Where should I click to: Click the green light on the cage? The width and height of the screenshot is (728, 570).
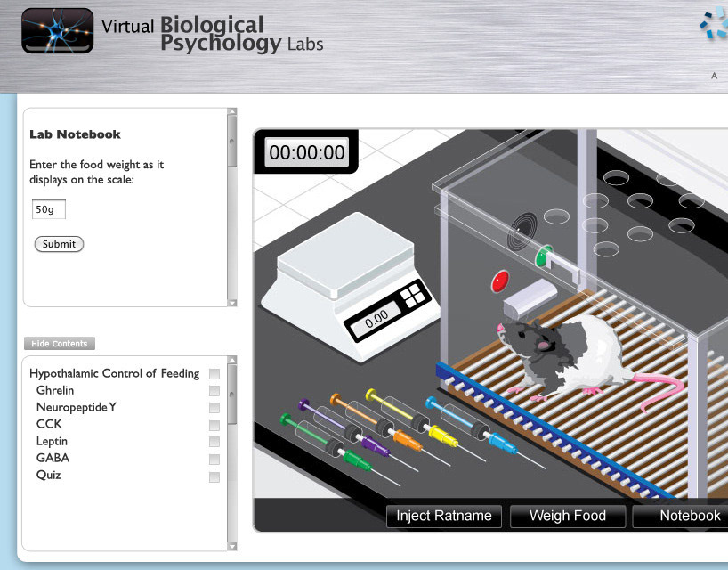click(541, 256)
